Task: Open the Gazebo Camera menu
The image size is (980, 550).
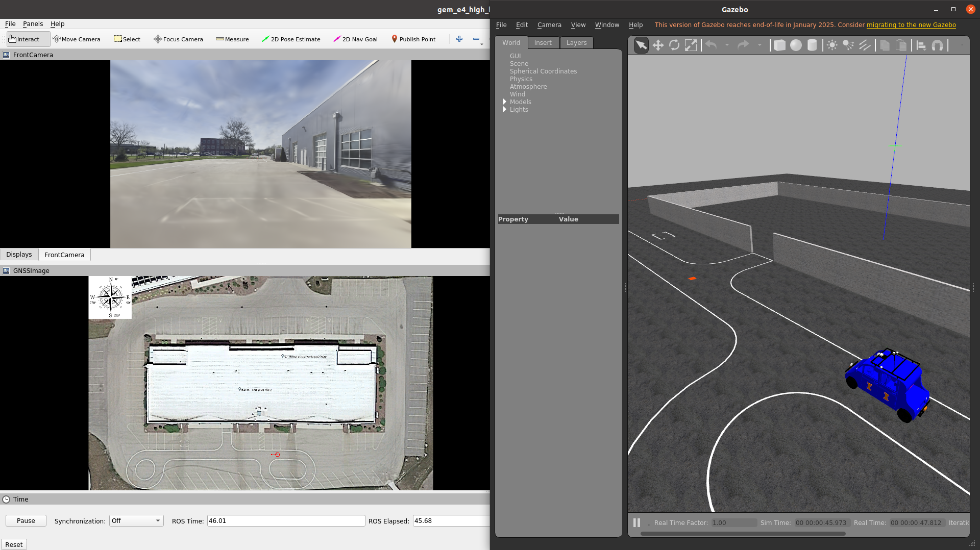Action: point(549,25)
